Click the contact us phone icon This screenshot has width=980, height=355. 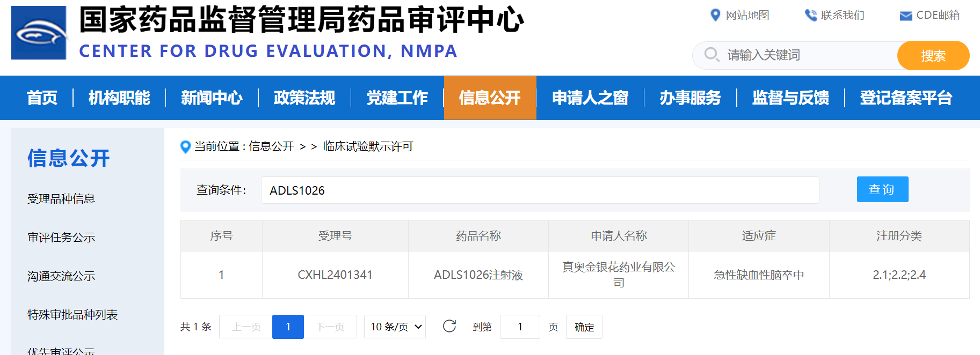coord(810,15)
